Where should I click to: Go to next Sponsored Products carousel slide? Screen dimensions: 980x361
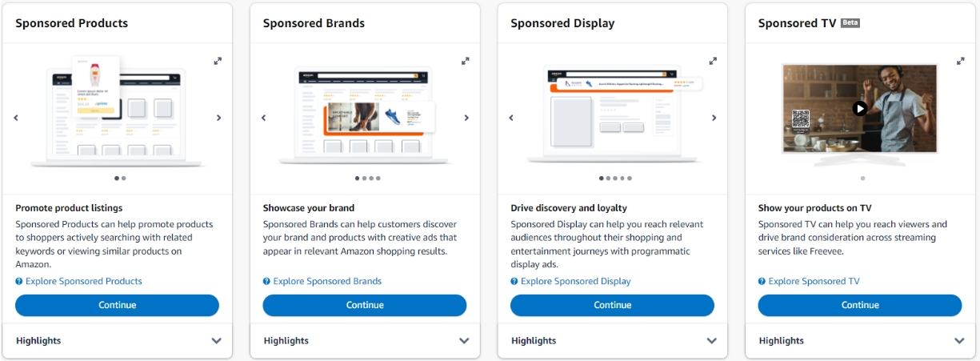(218, 118)
